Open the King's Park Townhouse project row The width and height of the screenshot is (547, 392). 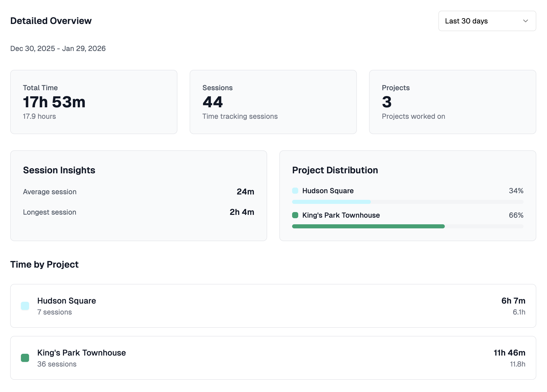click(273, 358)
